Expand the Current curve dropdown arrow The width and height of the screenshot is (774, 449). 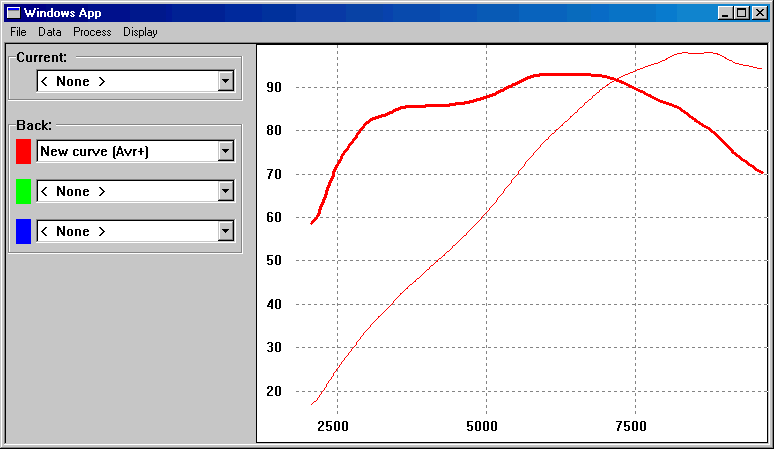pyautogui.click(x=226, y=81)
